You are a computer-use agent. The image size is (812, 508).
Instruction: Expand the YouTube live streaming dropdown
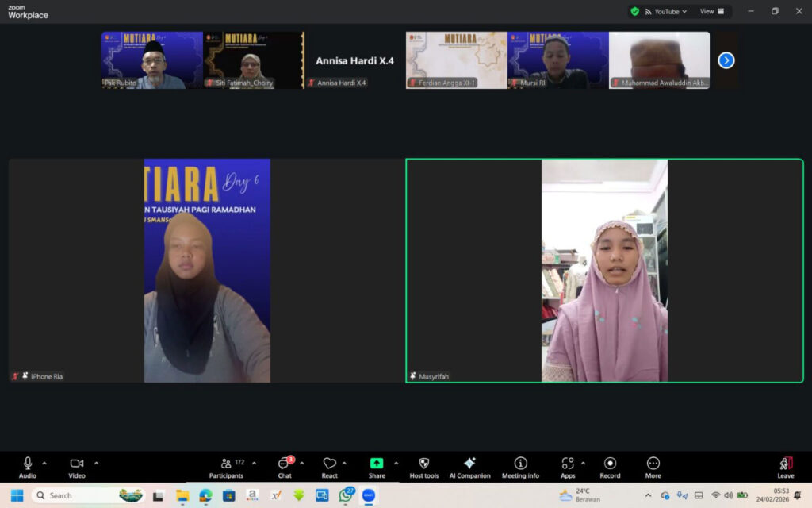pos(684,11)
